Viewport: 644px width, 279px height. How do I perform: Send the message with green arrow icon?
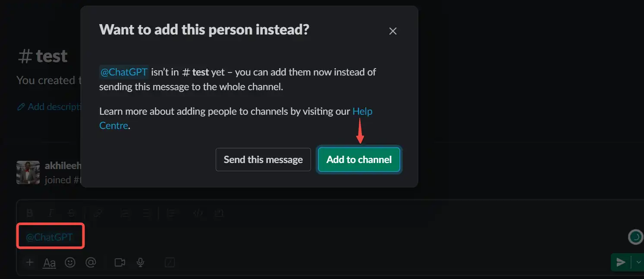(x=621, y=262)
